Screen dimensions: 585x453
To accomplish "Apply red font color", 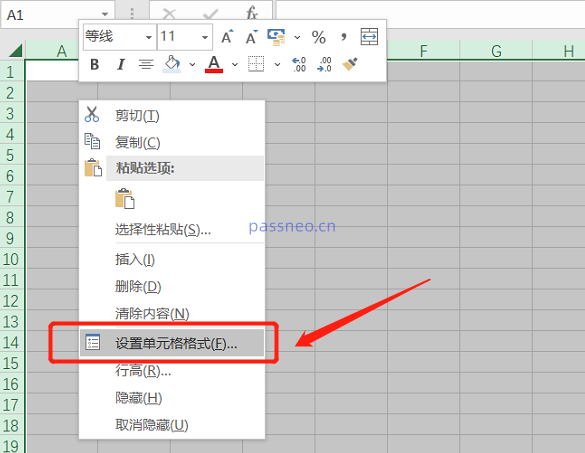I will click(x=214, y=64).
